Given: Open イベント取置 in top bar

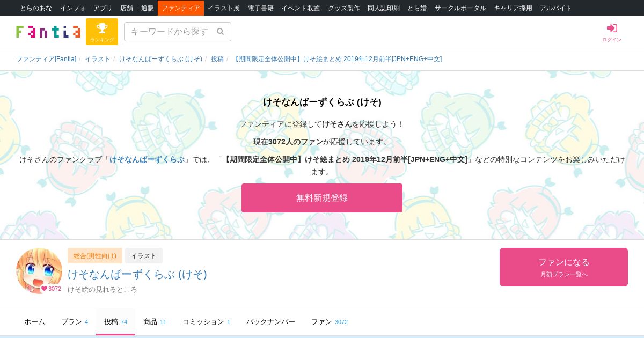Looking at the screenshot, I should (x=301, y=8).
